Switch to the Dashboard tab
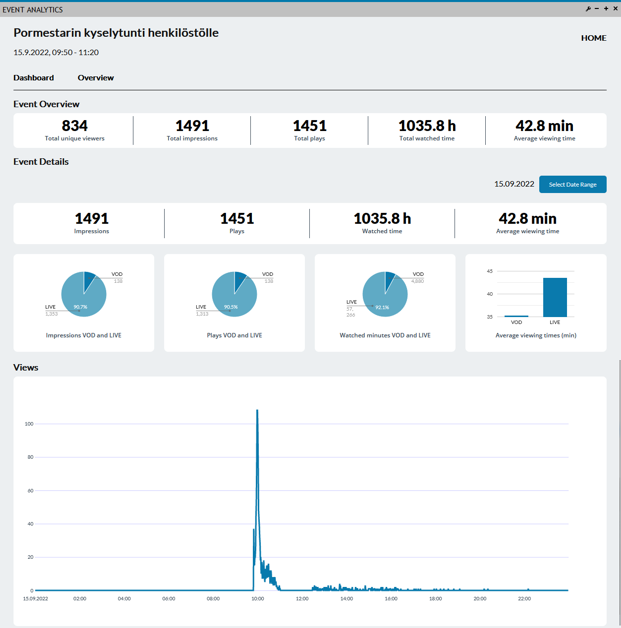This screenshot has width=621, height=628. (34, 77)
